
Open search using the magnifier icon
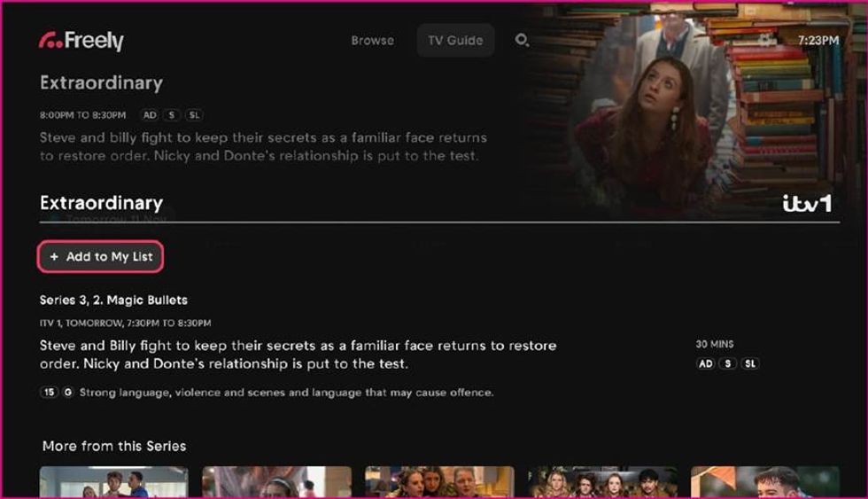click(x=522, y=40)
